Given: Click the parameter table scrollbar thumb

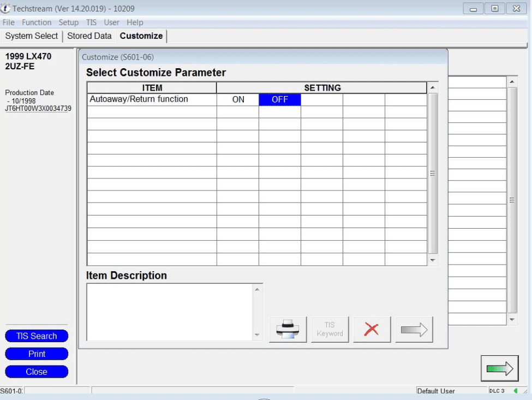Looking at the screenshot, I should click(x=433, y=174).
